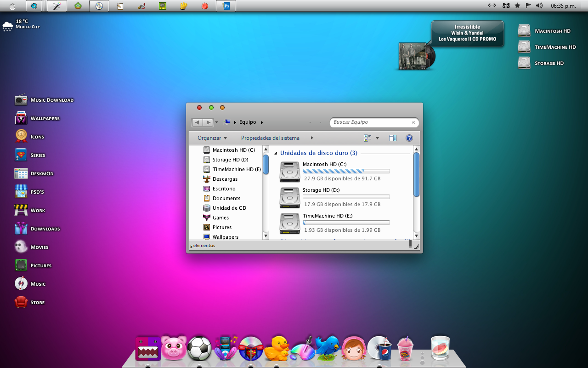Click the flag icon in system tray
This screenshot has width=588, height=368.
point(528,6)
